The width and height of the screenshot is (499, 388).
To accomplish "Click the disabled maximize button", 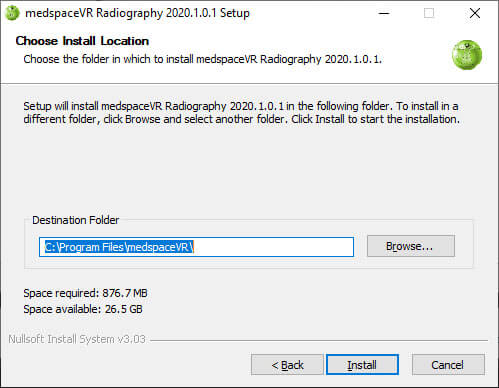I will point(429,13).
